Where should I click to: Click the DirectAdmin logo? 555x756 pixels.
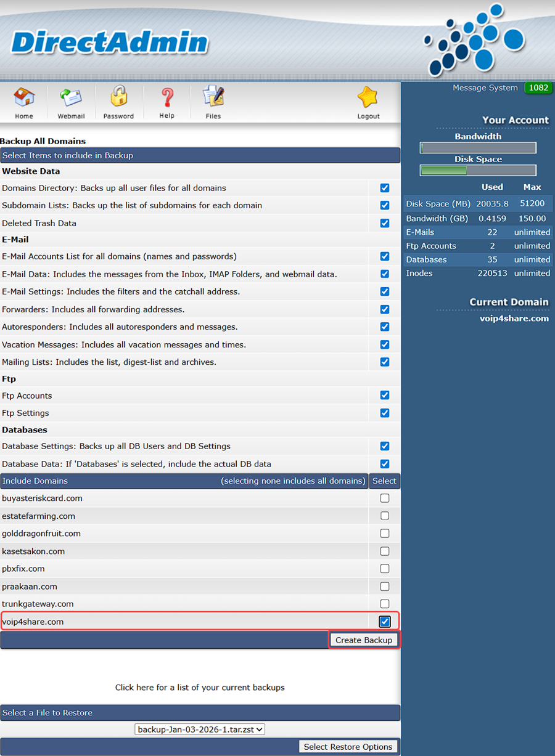[110, 43]
